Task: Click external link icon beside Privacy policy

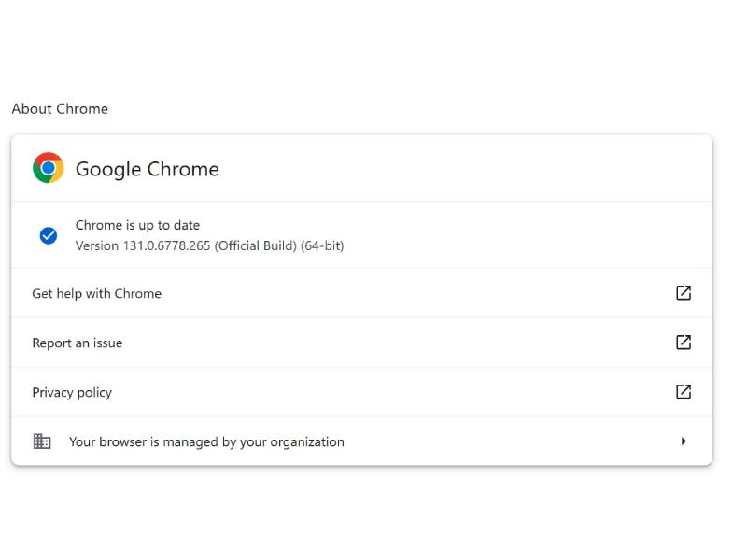Action: (x=684, y=392)
